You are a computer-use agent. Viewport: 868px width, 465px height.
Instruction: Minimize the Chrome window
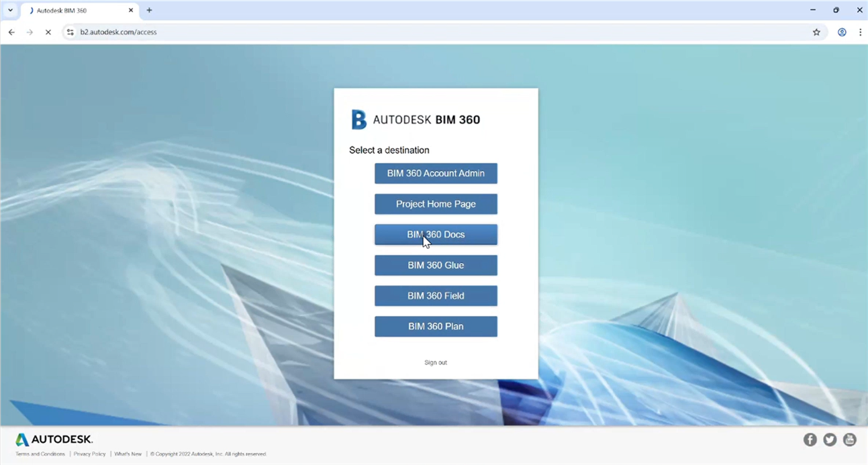(813, 10)
